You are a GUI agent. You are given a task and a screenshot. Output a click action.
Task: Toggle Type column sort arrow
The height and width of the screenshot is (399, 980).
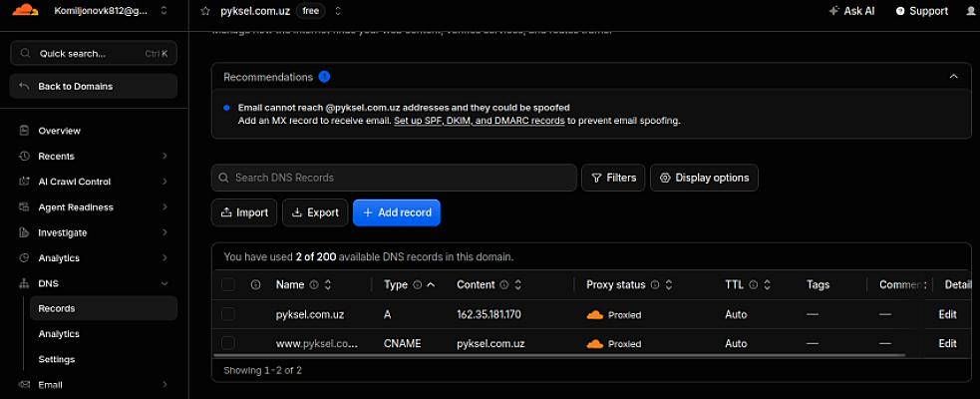[431, 284]
